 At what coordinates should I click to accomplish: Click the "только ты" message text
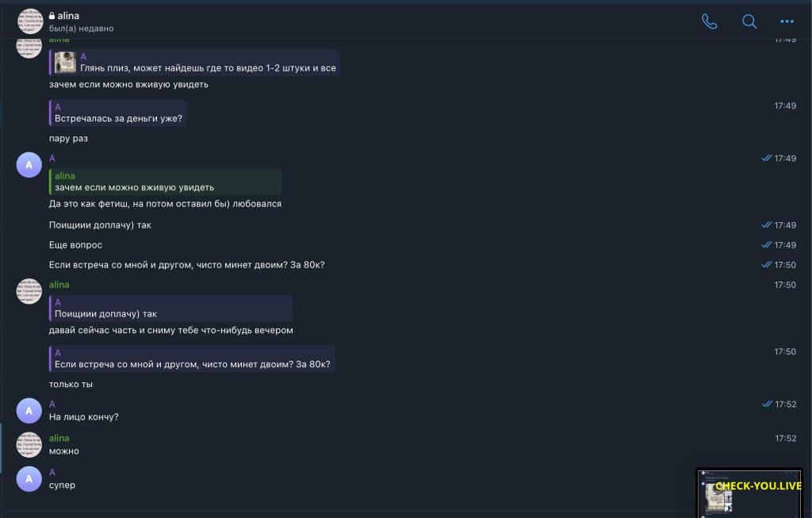click(x=71, y=384)
